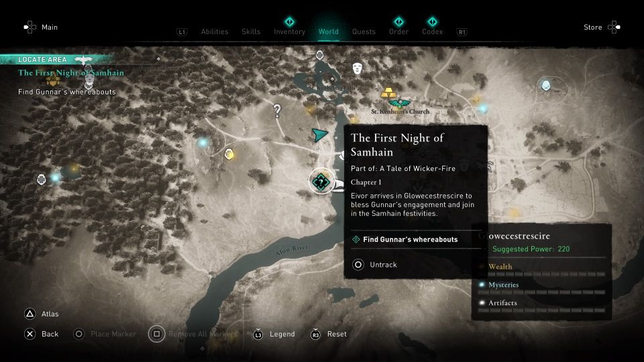The width and height of the screenshot is (644, 362).
Task: Click the Wealth progress bar
Action: pos(541,274)
